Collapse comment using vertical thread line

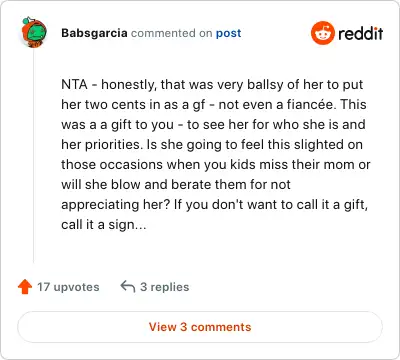point(34,155)
